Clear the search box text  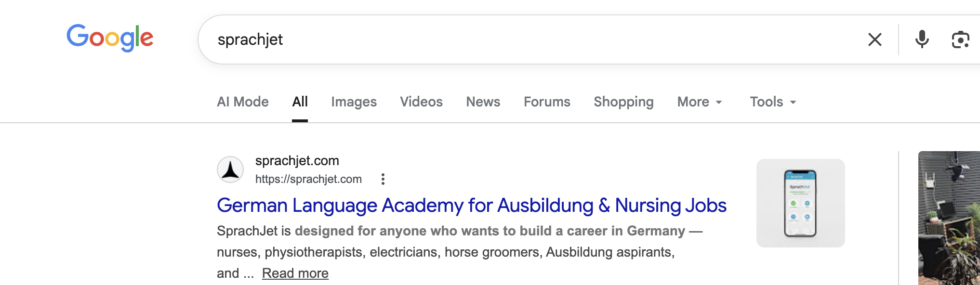click(x=874, y=39)
